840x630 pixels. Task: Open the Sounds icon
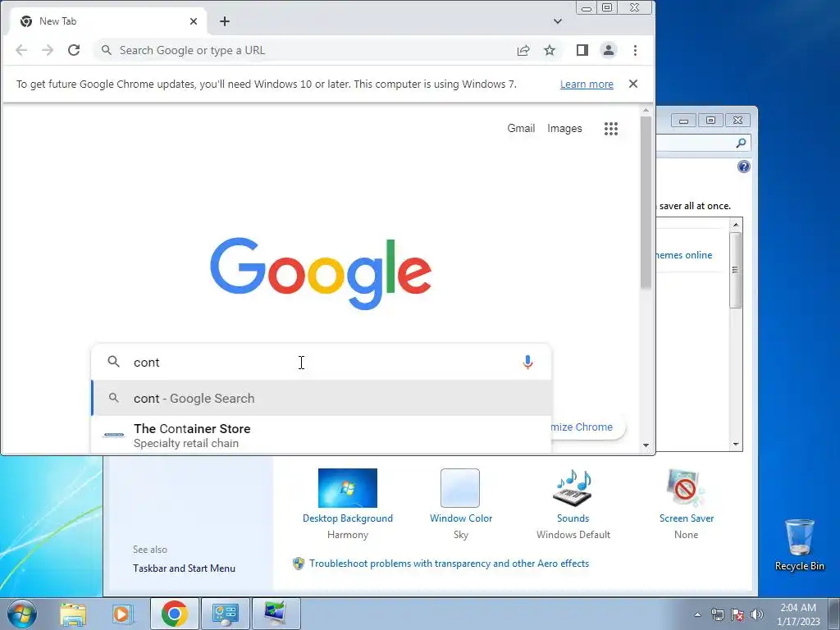click(x=573, y=488)
